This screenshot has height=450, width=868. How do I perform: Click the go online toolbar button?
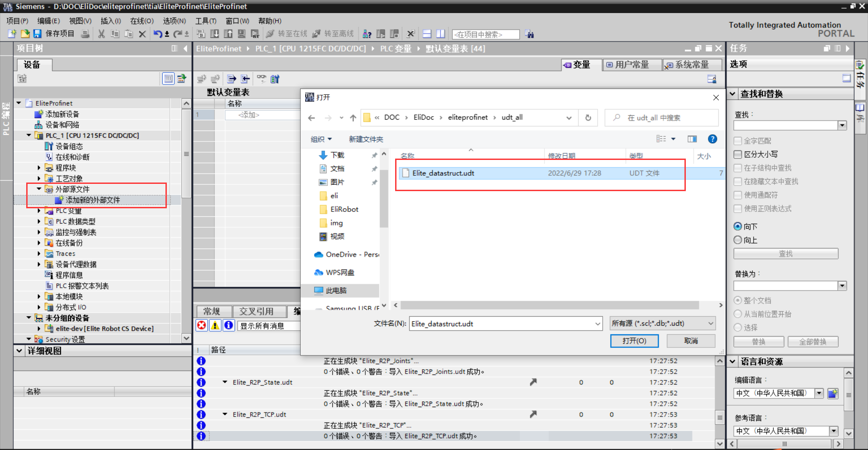287,34
